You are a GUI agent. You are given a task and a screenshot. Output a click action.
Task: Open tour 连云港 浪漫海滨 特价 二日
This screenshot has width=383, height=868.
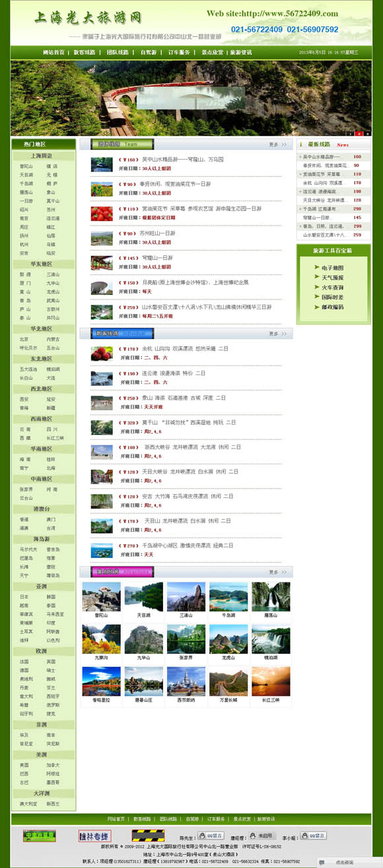tap(174, 373)
